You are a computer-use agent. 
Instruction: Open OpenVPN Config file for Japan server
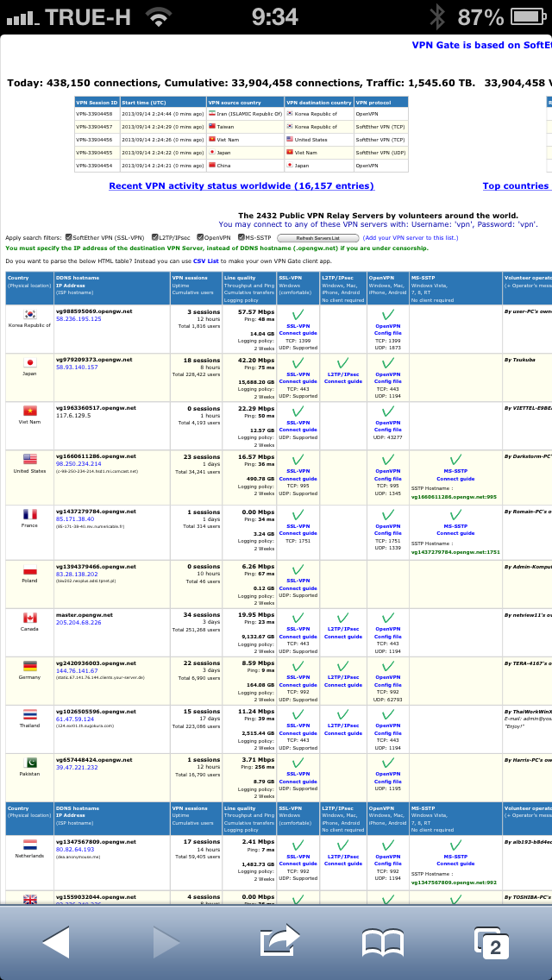(387, 378)
